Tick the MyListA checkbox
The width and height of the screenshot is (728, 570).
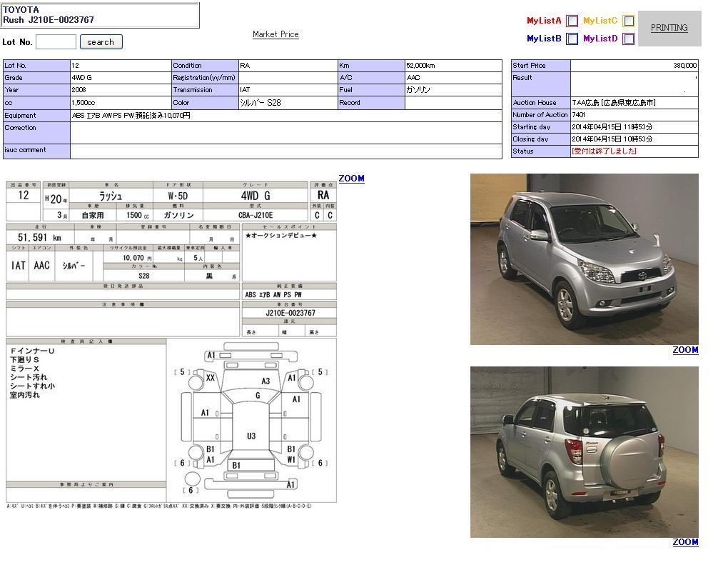[572, 21]
